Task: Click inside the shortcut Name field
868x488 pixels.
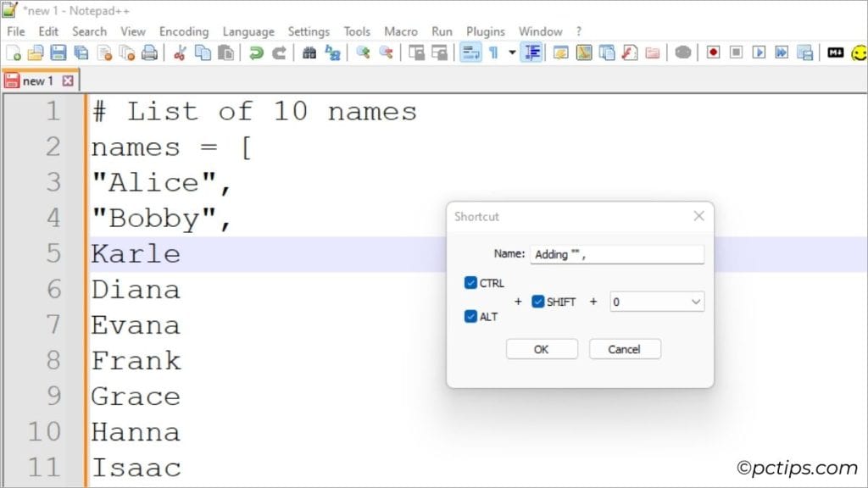Action: pos(616,254)
